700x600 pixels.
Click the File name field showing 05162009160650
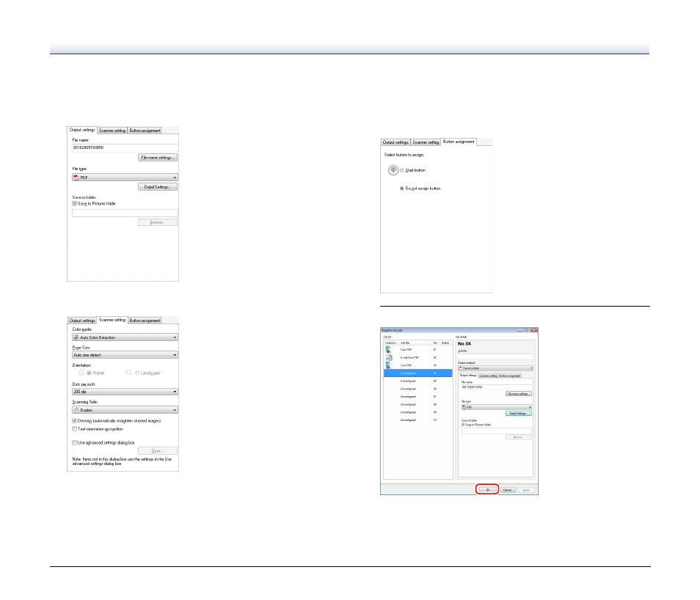point(125,147)
